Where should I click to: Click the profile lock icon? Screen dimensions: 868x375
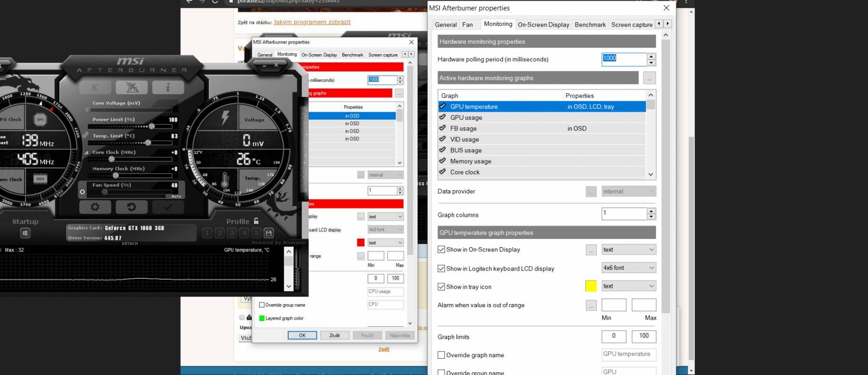pyautogui.click(x=256, y=221)
